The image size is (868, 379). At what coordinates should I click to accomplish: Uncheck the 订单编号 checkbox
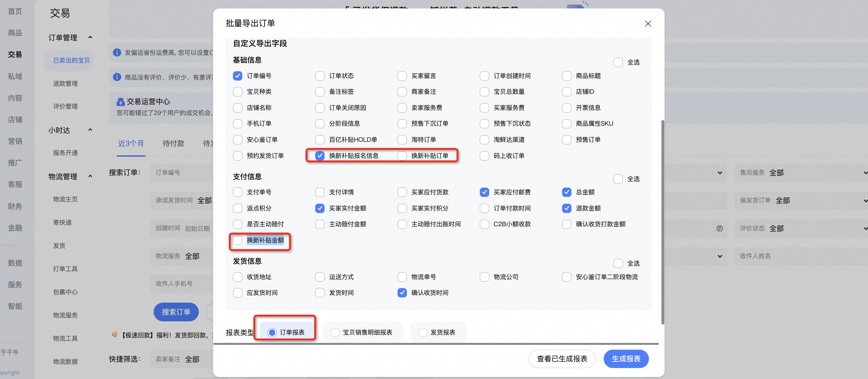tap(237, 76)
